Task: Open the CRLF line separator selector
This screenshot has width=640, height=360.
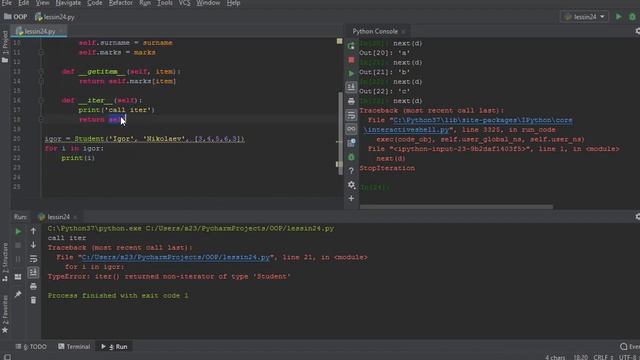Action: tap(603, 357)
